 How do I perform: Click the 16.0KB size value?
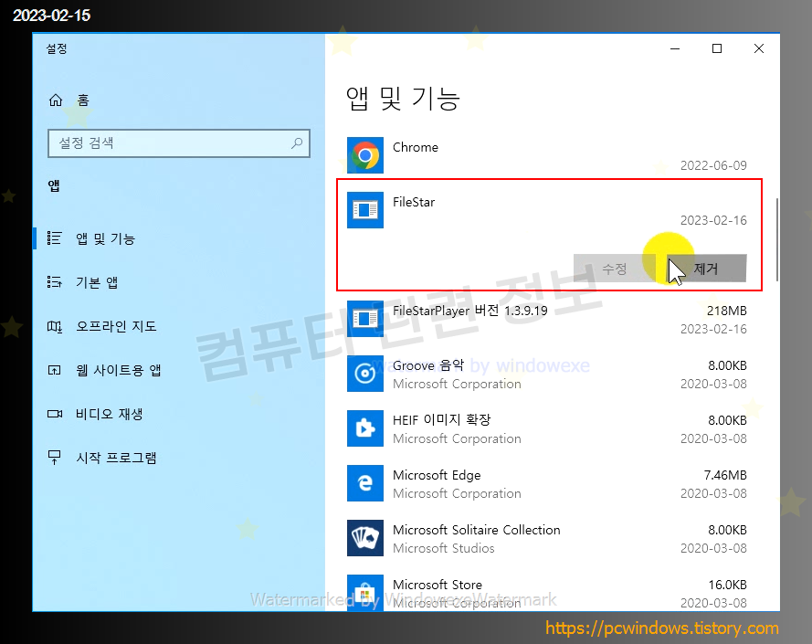(x=727, y=585)
